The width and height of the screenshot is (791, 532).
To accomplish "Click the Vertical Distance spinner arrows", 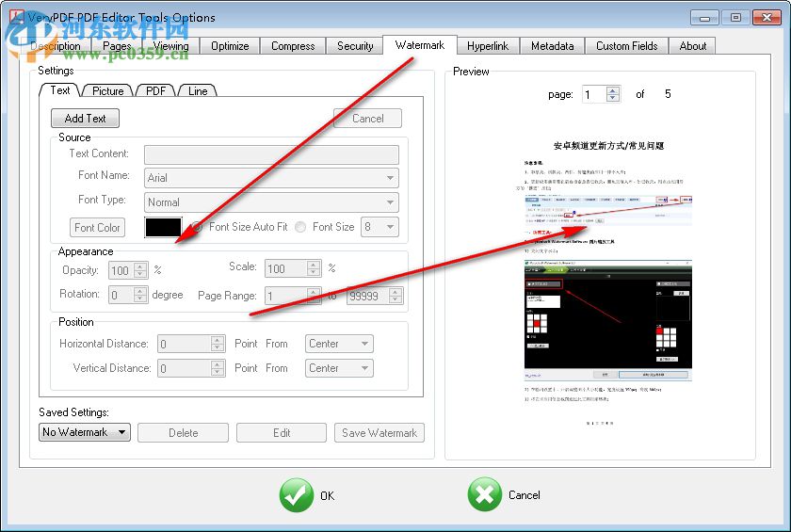I will pyautogui.click(x=218, y=368).
